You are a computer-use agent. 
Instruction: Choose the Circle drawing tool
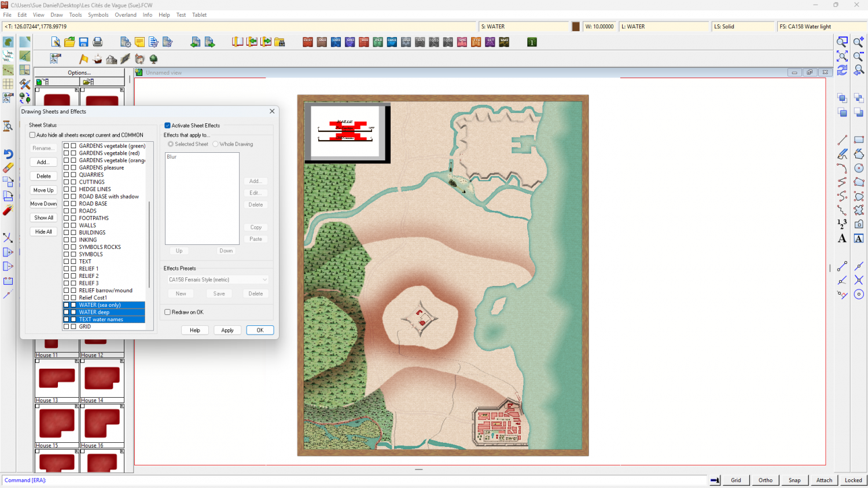(x=859, y=168)
